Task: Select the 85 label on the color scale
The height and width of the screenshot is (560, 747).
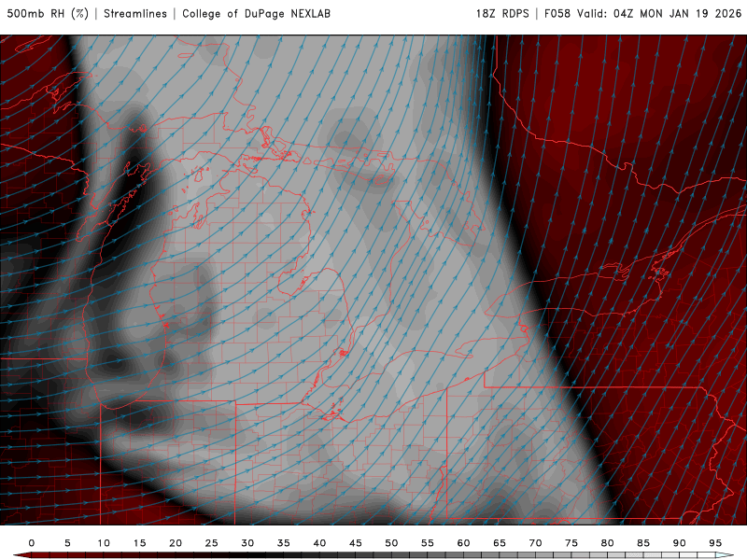Action: coord(643,543)
